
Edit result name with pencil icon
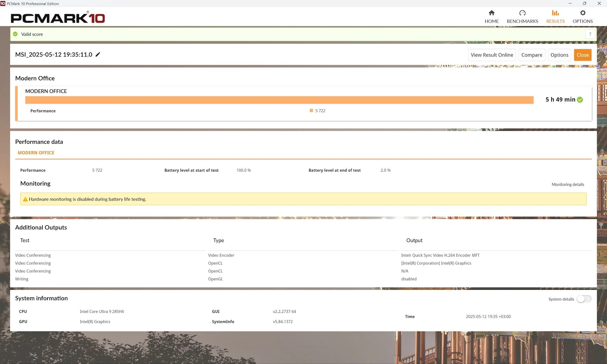click(x=98, y=54)
